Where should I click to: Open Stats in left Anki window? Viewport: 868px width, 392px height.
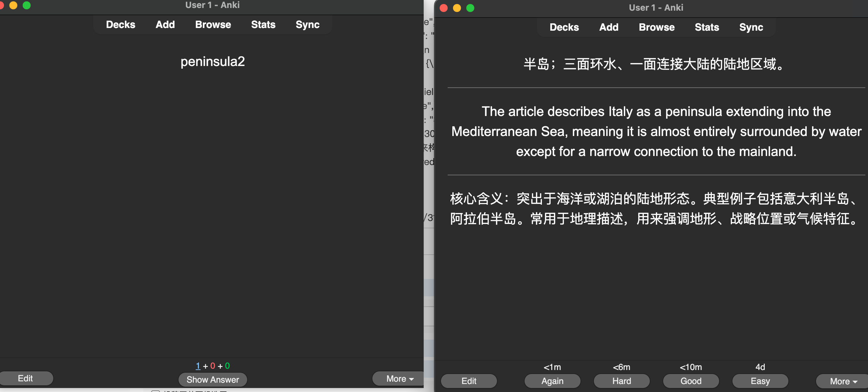[x=263, y=25]
